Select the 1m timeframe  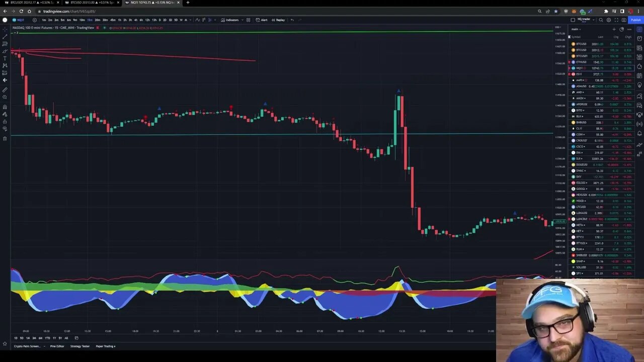[x=44, y=20]
